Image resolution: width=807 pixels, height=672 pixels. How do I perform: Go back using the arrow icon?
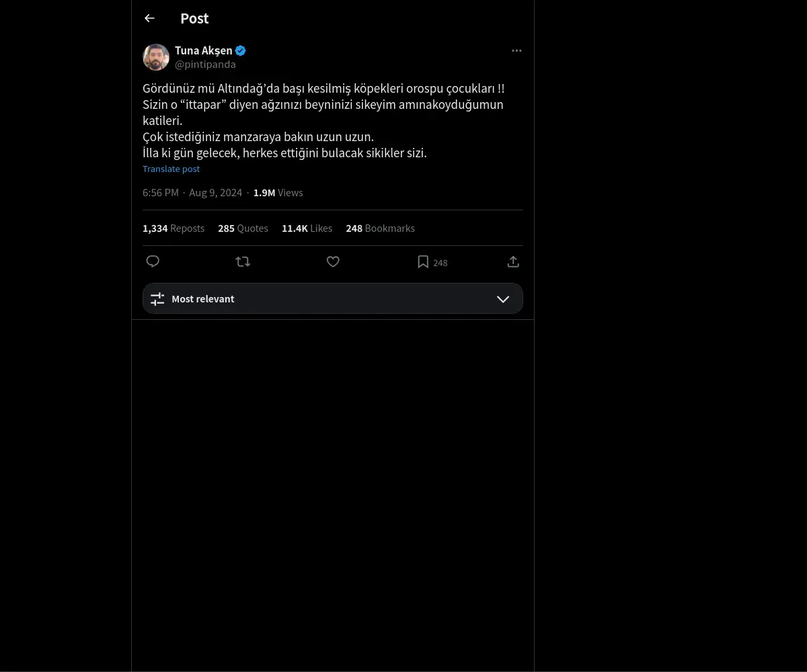click(149, 19)
